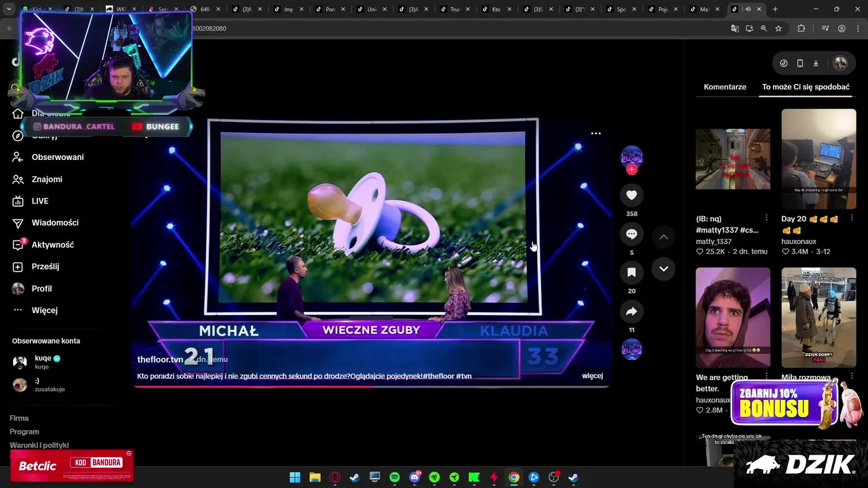Go to the next video with down arrow
The width and height of the screenshot is (868, 488).
[x=664, y=269]
